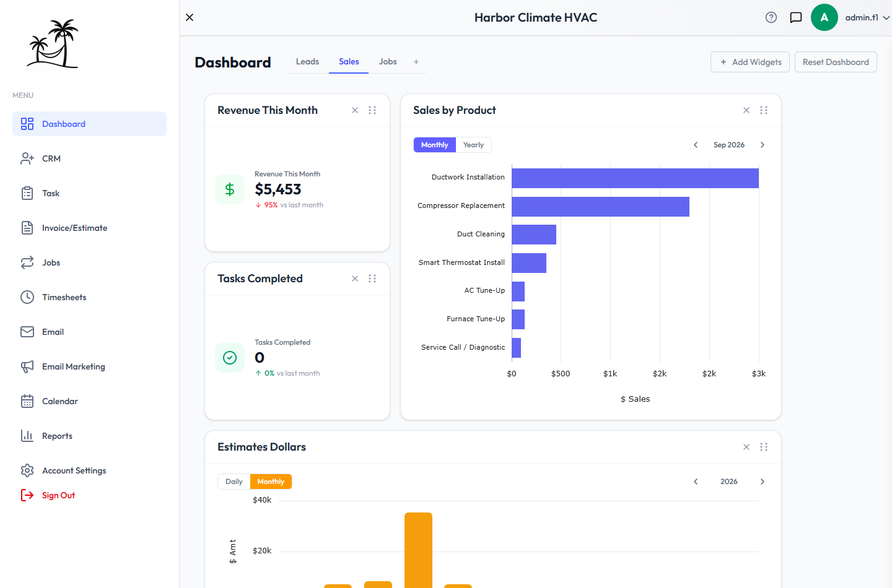The image size is (892, 588).
Task: Open Timesheets page
Action: (89, 297)
